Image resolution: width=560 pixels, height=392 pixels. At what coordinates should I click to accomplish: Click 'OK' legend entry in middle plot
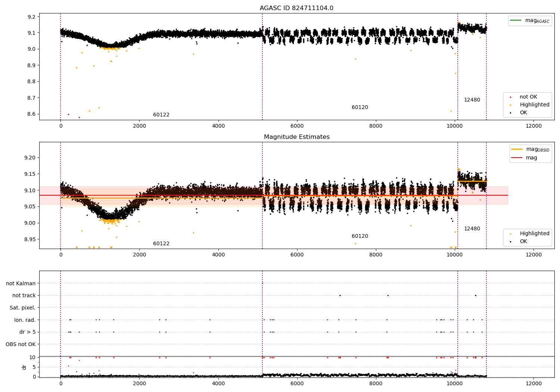[523, 242]
